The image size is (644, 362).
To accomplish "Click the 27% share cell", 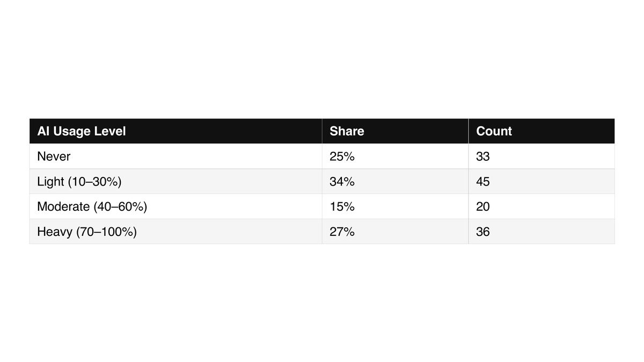I will [395, 232].
